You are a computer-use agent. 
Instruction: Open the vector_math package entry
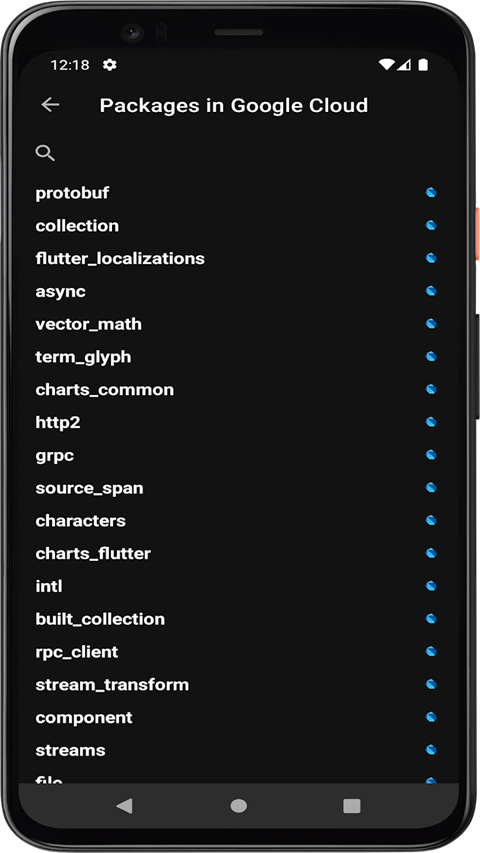(89, 324)
